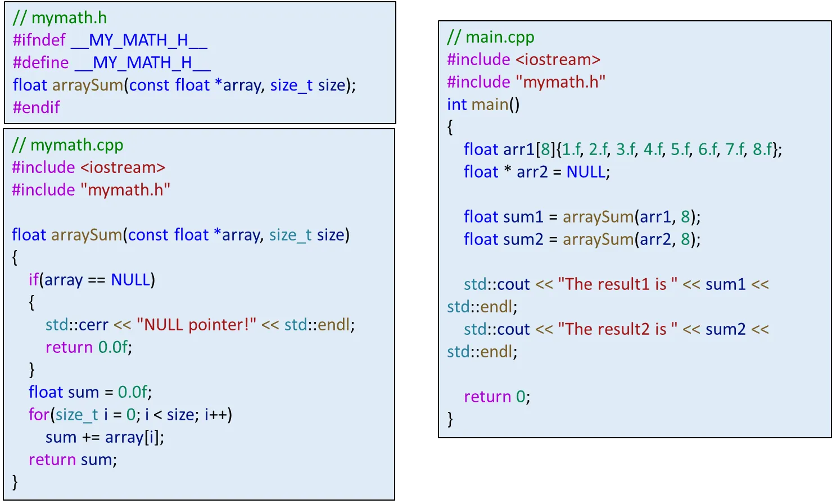Click the "NULL pointer!" string literal

(x=196, y=325)
